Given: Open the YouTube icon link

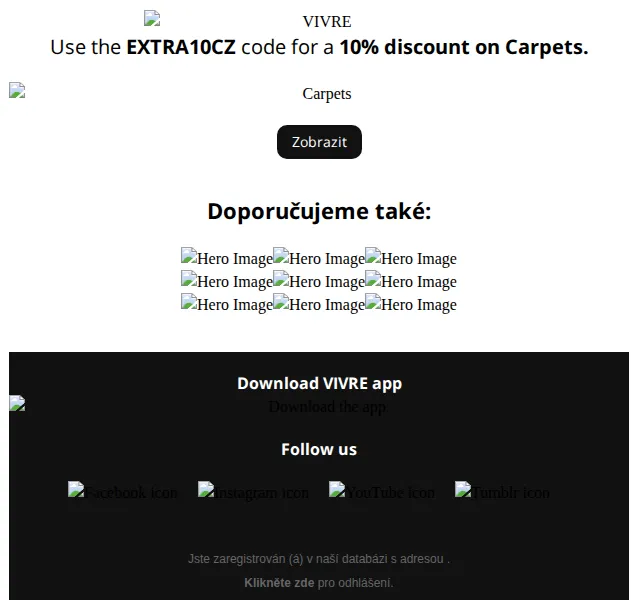Looking at the screenshot, I should tap(382, 492).
